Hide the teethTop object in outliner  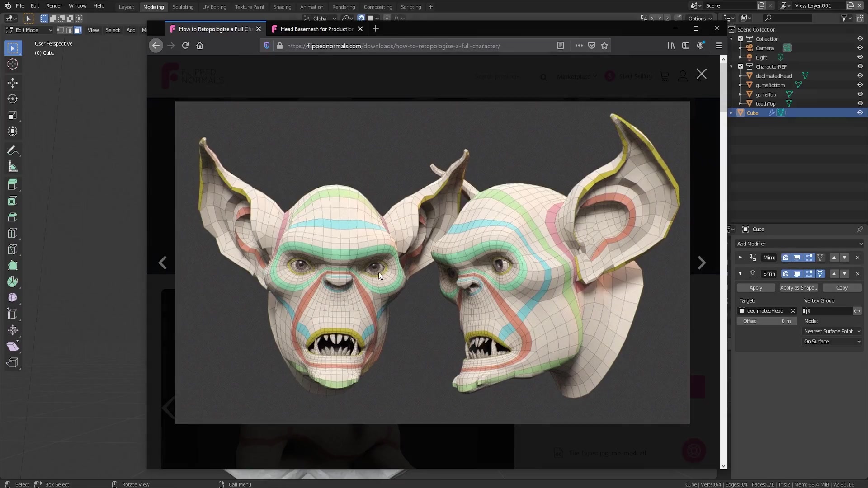[x=860, y=103]
